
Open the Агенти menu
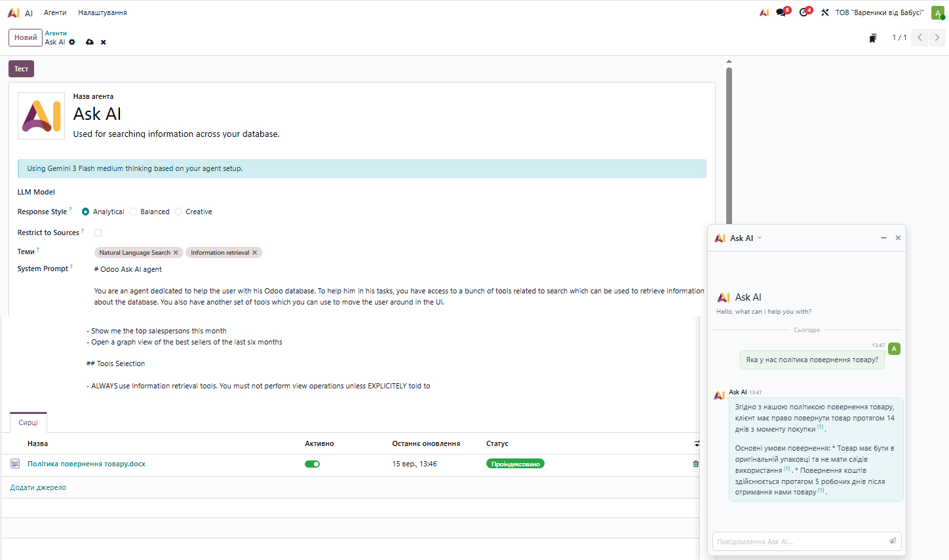(x=55, y=12)
